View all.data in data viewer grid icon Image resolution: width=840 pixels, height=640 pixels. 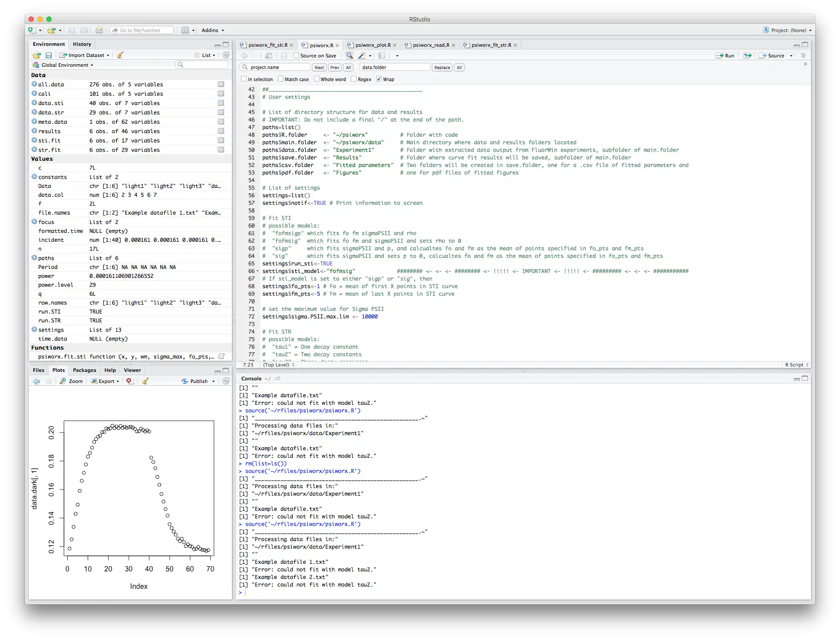(x=221, y=84)
